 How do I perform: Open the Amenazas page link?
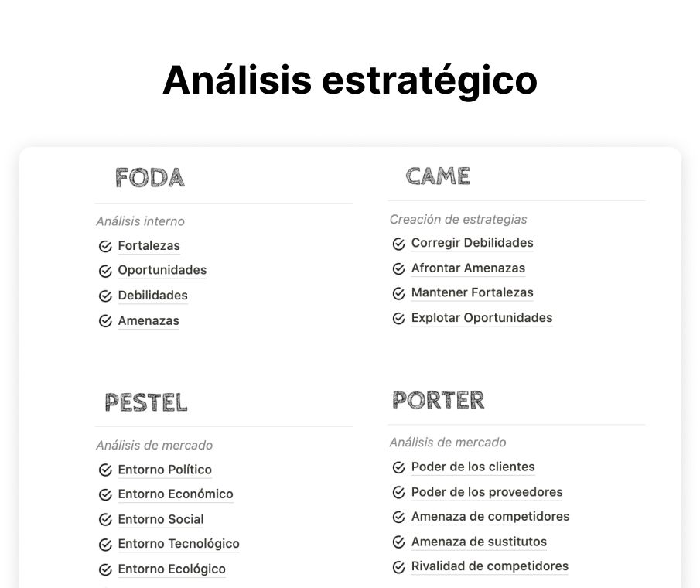tap(149, 321)
